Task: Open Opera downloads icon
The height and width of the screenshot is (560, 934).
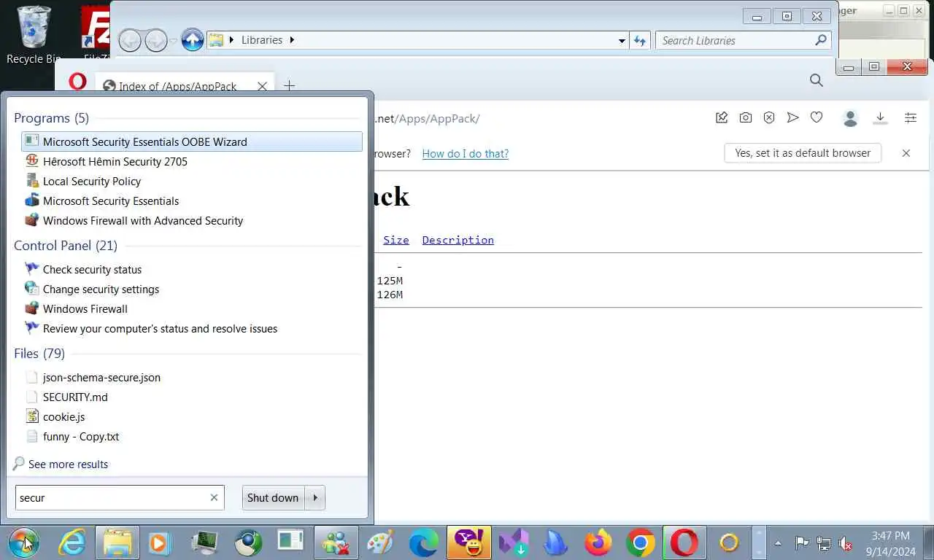Action: coord(880,117)
